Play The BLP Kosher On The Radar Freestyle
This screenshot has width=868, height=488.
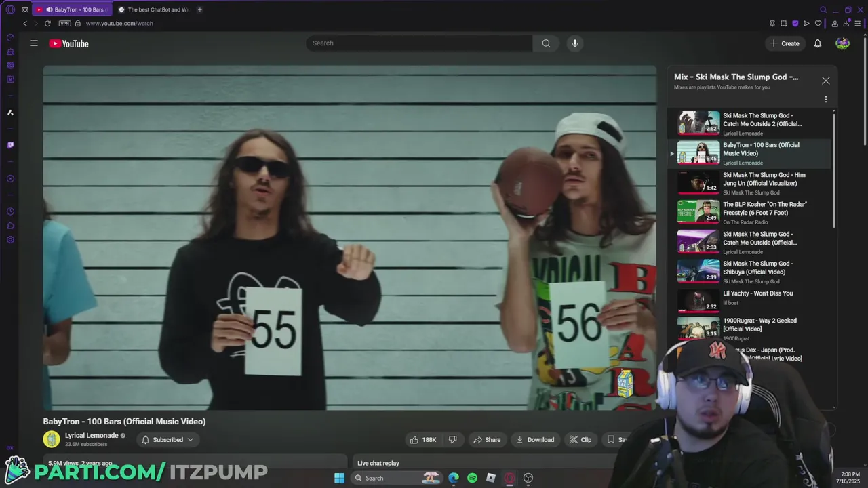(749, 212)
